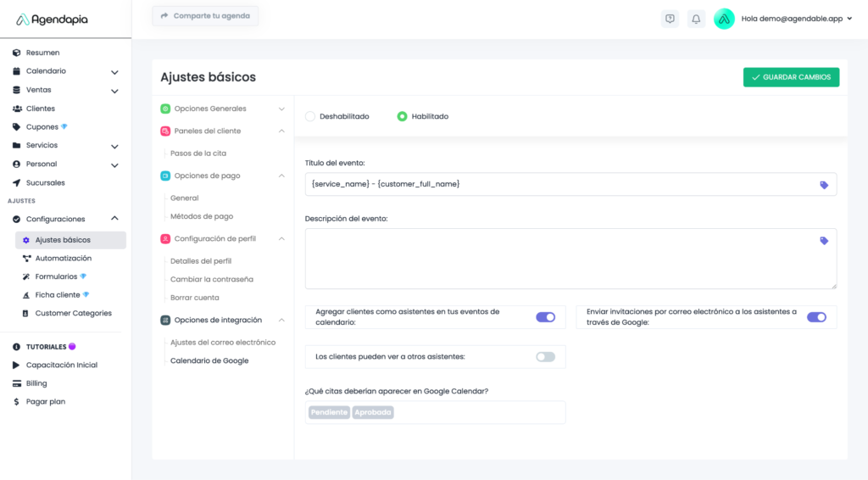This screenshot has height=480, width=868.
Task: Click the Título del evento input field
Action: coord(559,184)
